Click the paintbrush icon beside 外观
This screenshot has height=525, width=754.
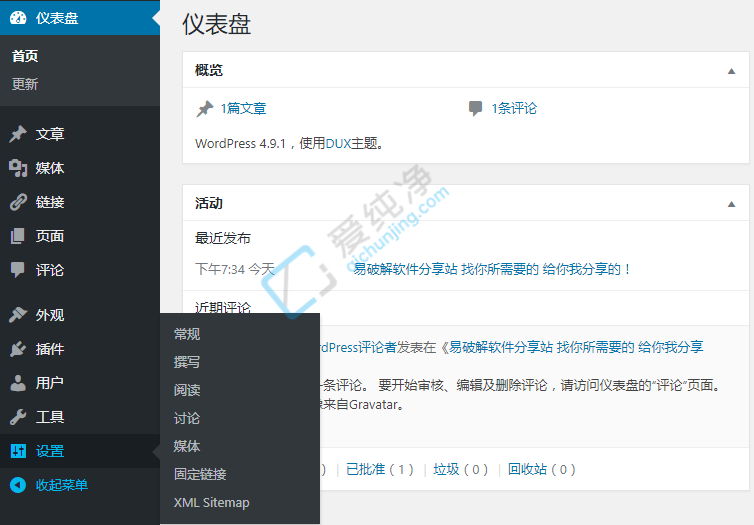pos(18,315)
